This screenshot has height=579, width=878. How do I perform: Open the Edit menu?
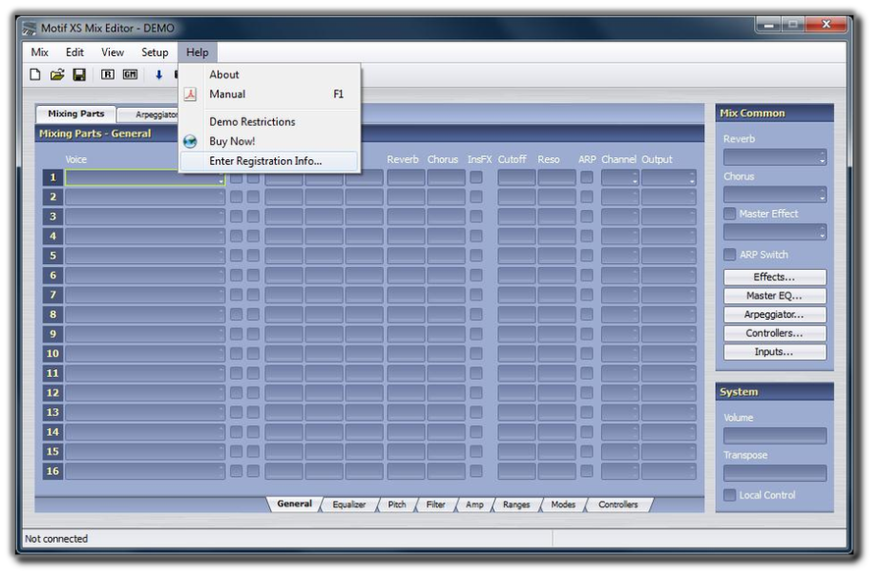(x=74, y=53)
